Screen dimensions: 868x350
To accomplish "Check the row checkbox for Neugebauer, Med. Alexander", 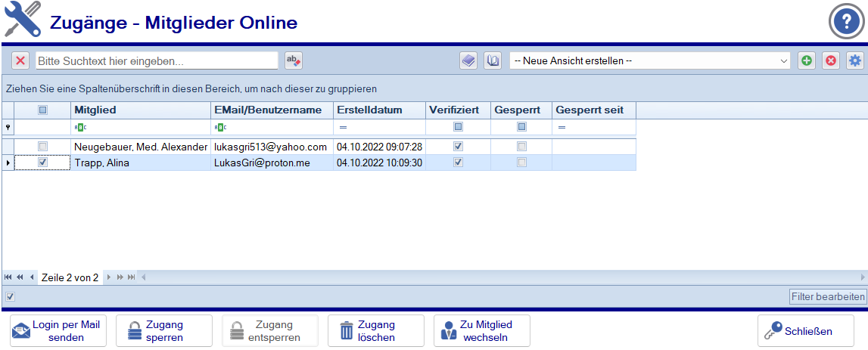I will point(43,146).
